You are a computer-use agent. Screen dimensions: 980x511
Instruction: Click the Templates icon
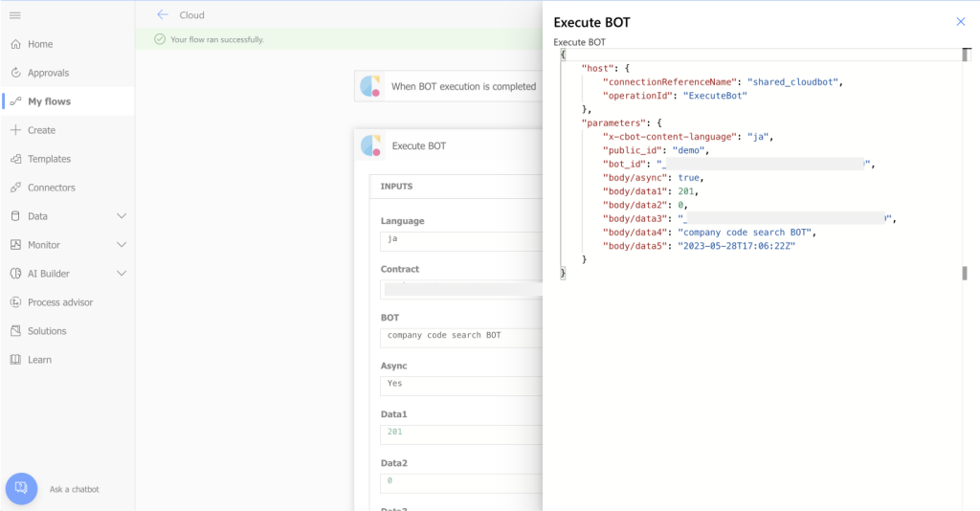[x=15, y=159]
